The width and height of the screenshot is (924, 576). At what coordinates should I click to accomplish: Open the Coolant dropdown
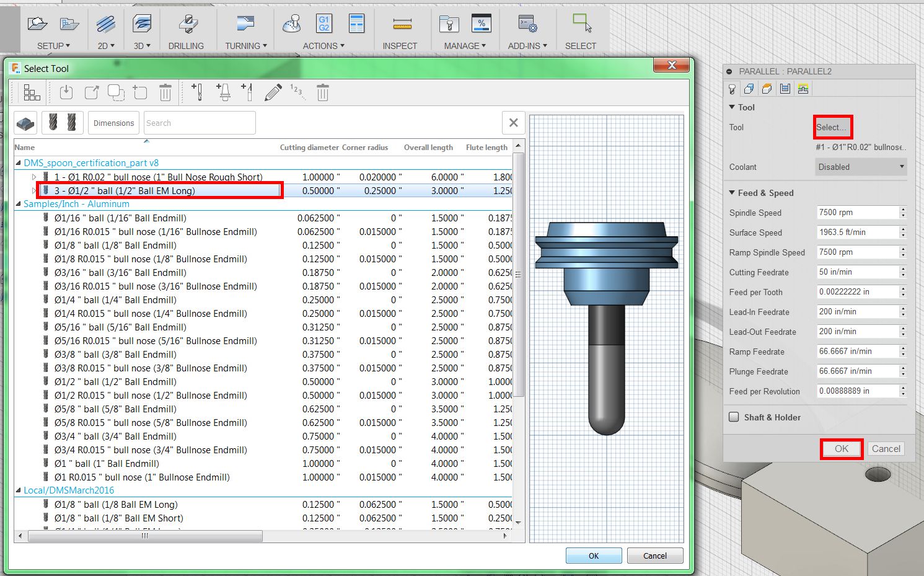pos(861,167)
